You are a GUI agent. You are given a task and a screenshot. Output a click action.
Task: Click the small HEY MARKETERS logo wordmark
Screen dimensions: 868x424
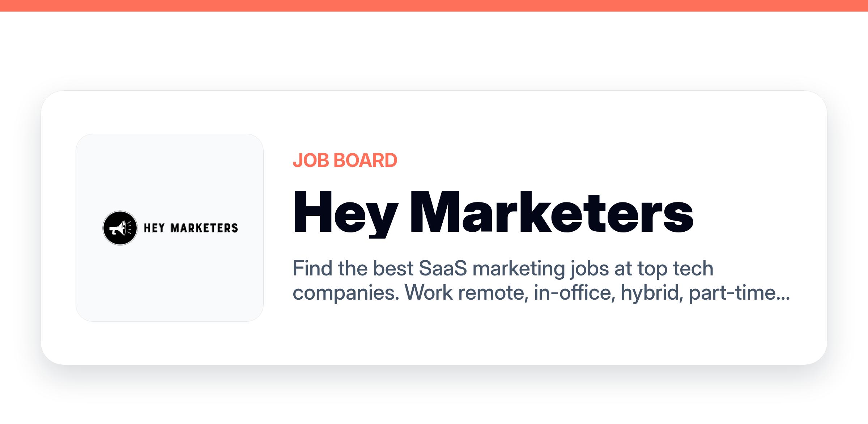(x=191, y=228)
